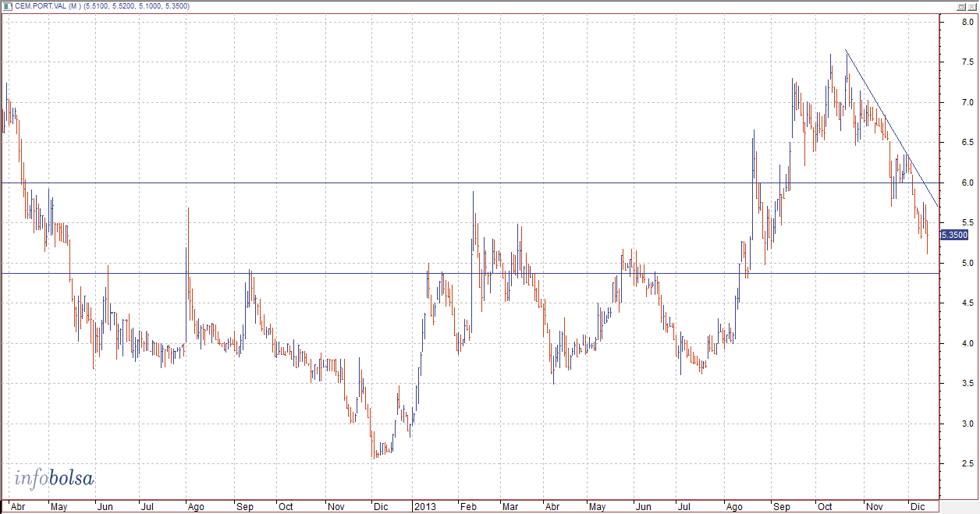This screenshot has height=514, width=980.
Task: Click the 5.3500 current price marker
Action: point(954,235)
